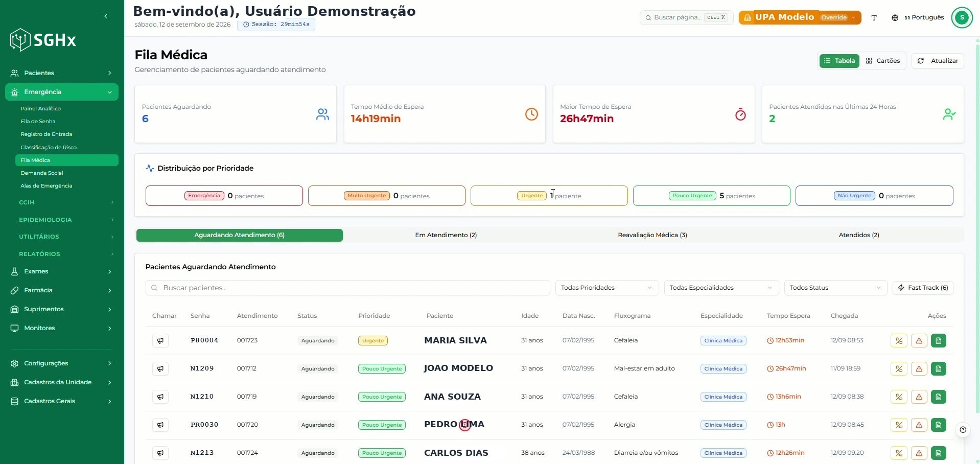This screenshot has width=980, height=464.
Task: Click crossed-phone icon in Maria Silva's row
Action: coord(899,341)
